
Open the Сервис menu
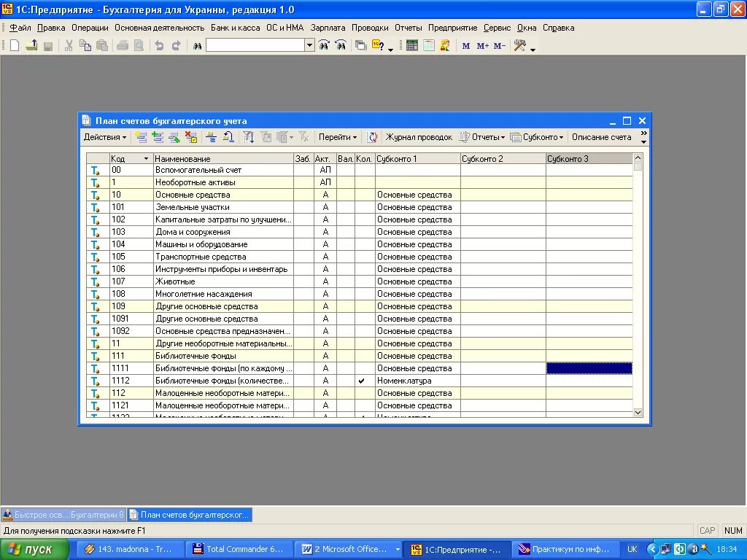click(x=497, y=28)
